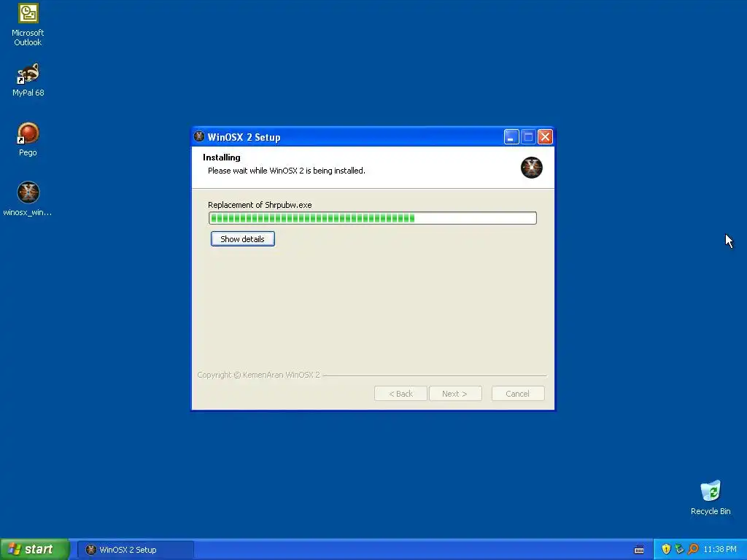Viewport: 747px width, 560px height.
Task: Click the disabled Back button
Action: coord(400,394)
